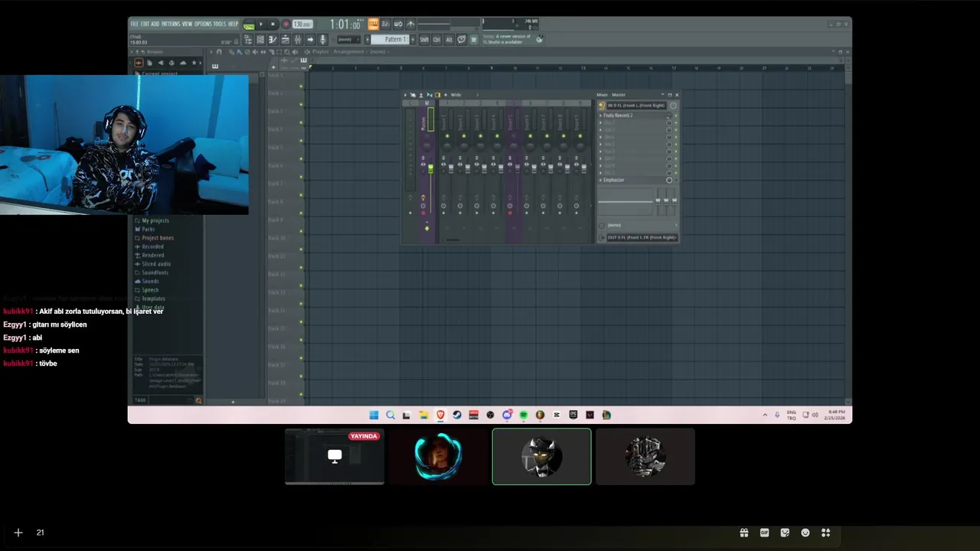Screen dimensions: 980x551
Task: Click the Insert 3 pan knob
Action: tap(480, 147)
